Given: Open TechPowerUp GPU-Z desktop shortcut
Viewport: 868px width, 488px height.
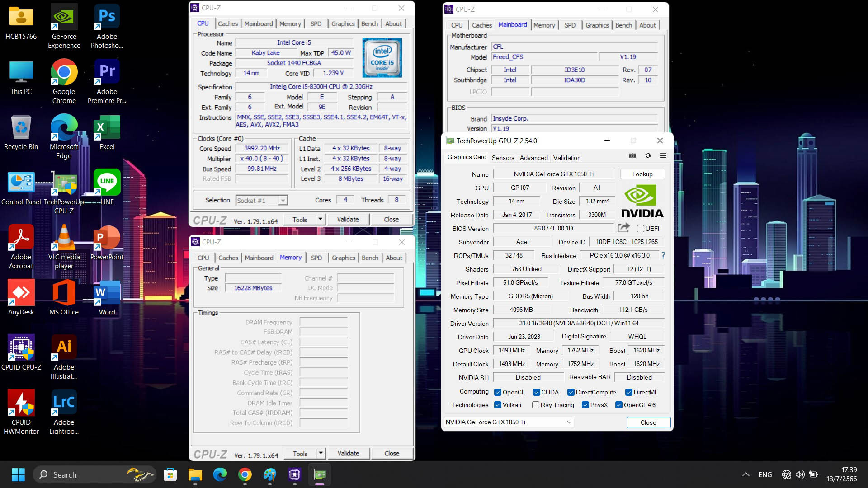Looking at the screenshot, I should pos(64,192).
